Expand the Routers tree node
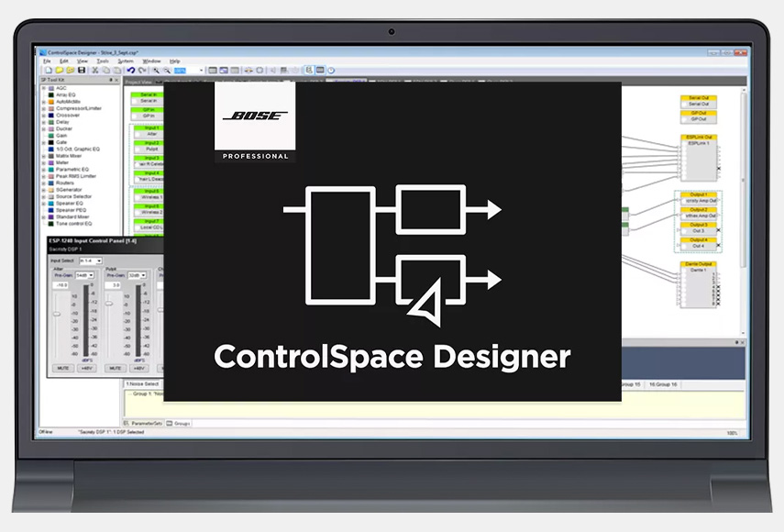The image size is (784, 532). coord(43,183)
